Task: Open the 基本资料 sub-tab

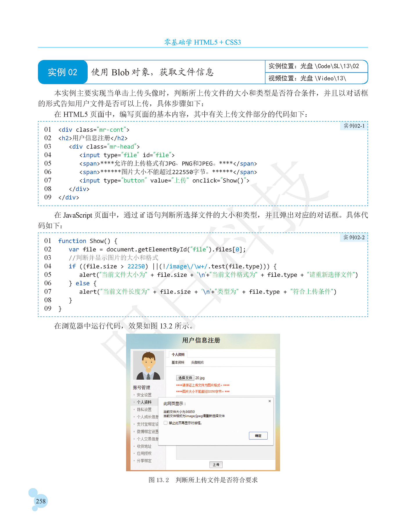Action: (178, 363)
